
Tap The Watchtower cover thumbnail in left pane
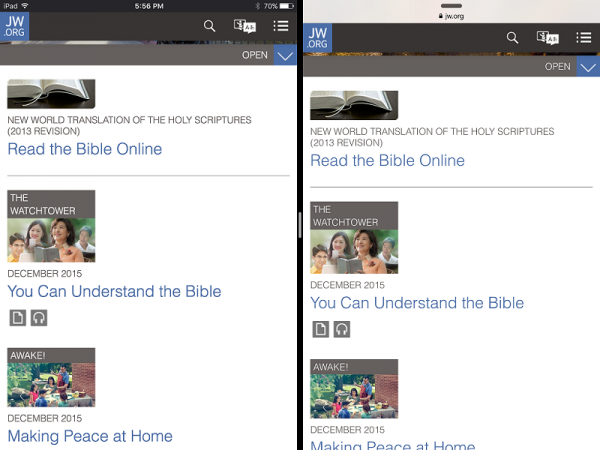pyautogui.click(x=51, y=227)
